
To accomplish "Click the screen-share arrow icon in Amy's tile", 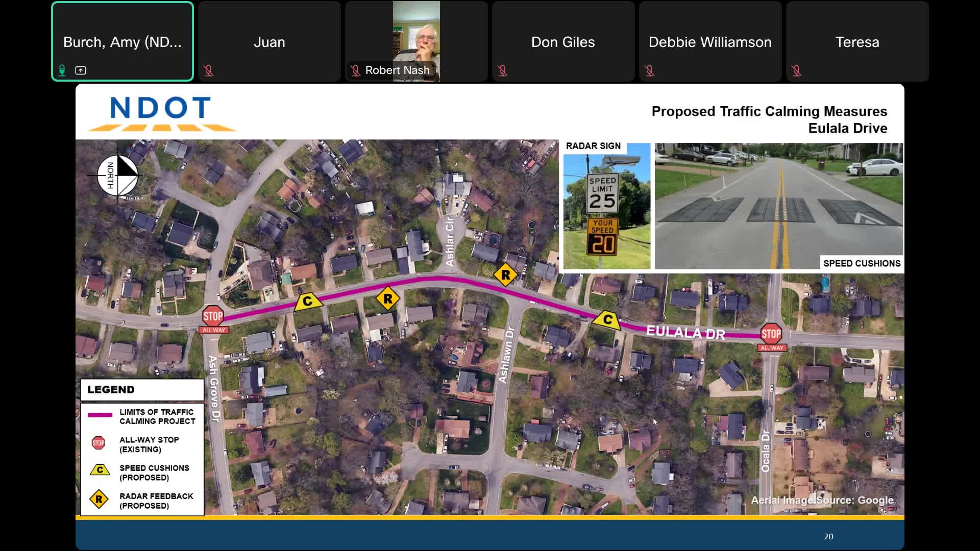I will click(x=80, y=70).
